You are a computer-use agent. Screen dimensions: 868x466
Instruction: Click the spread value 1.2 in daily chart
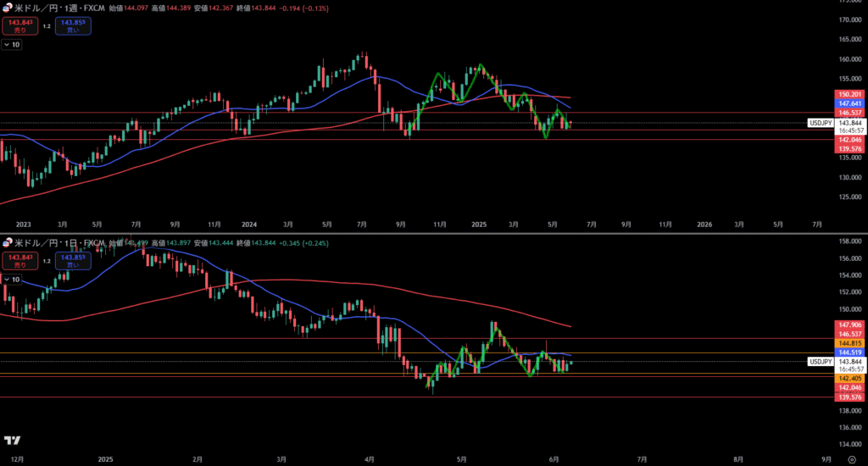[x=47, y=261]
